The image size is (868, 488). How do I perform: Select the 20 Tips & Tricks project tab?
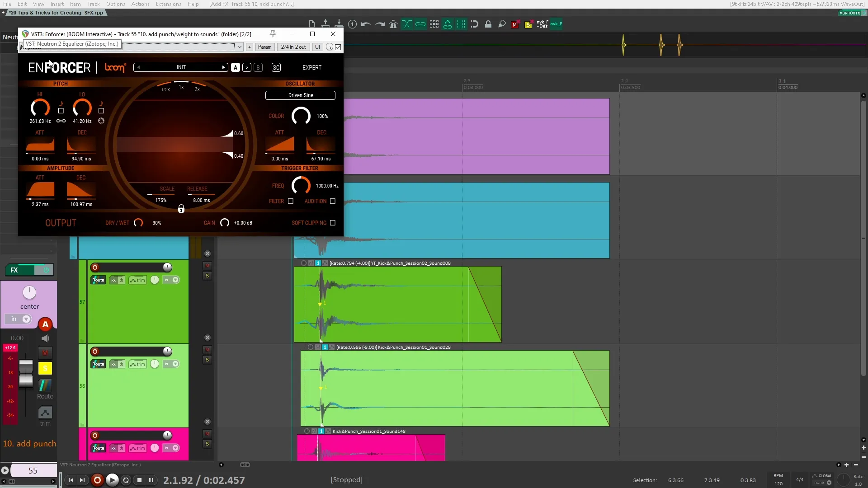(57, 13)
